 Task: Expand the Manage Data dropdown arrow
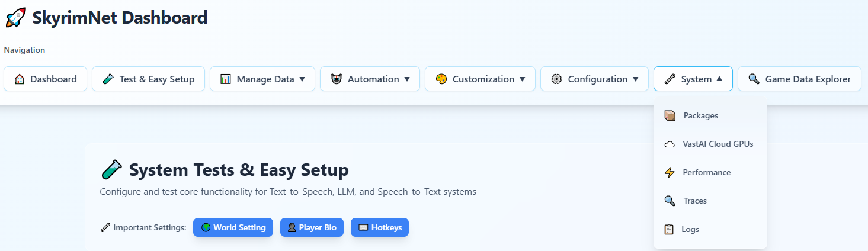tap(302, 79)
